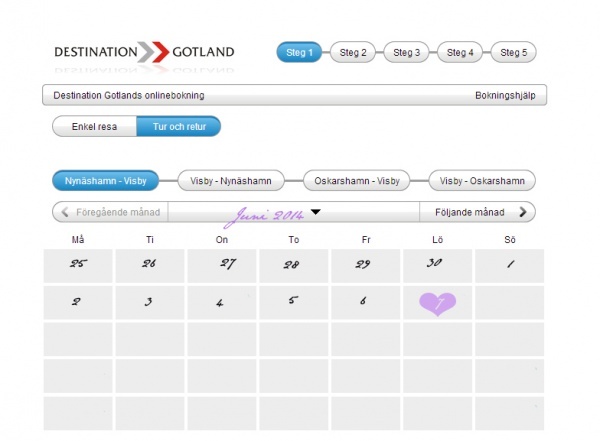Click the To weekday header
This screenshot has height=441, width=600.
(x=294, y=240)
